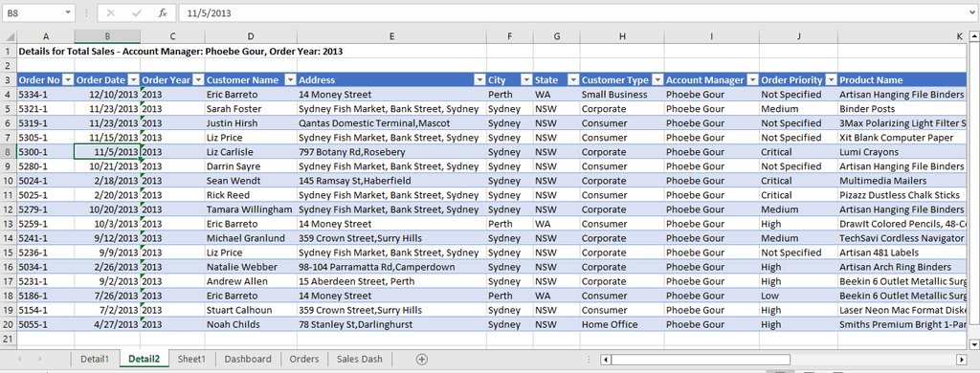Open the Name Box dropdown arrow

(67, 12)
